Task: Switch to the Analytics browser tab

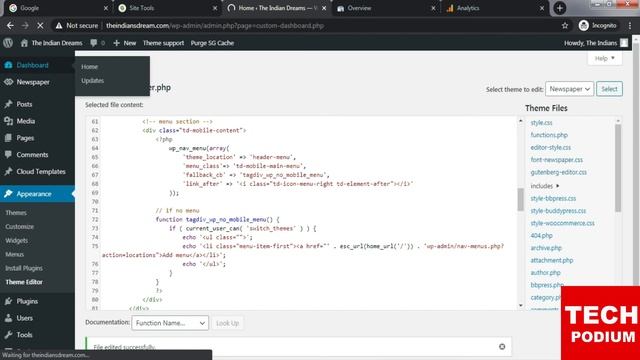Action: click(x=495, y=8)
